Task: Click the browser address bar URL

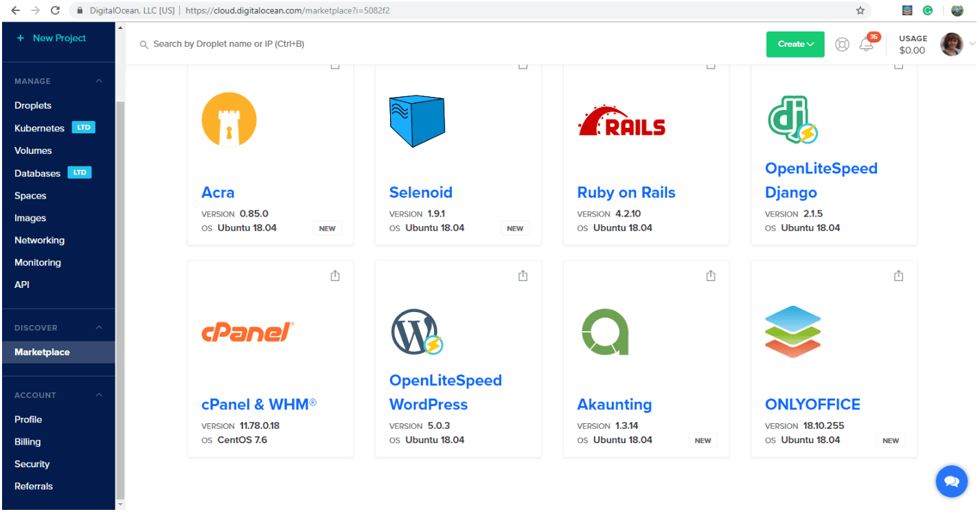Action: [288, 11]
